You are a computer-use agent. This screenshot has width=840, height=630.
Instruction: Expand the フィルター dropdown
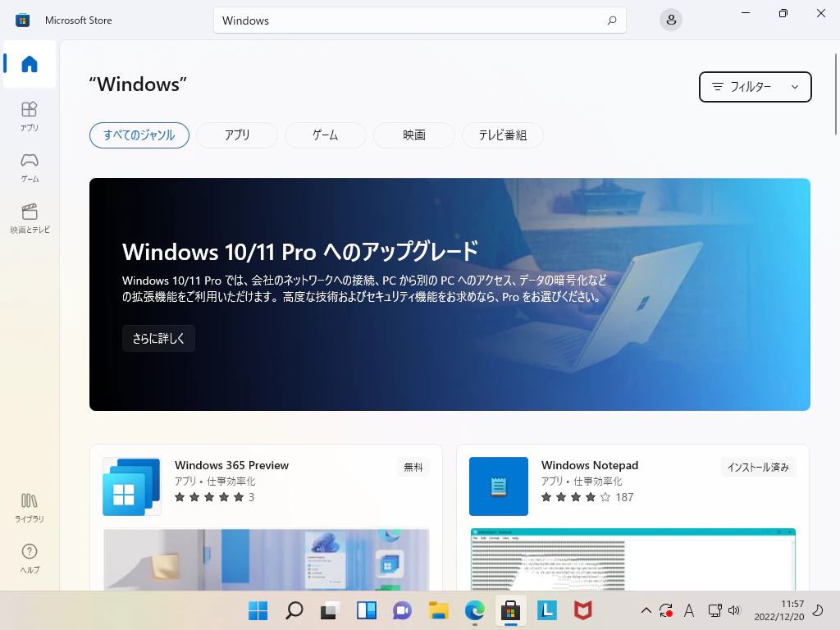pyautogui.click(x=755, y=87)
